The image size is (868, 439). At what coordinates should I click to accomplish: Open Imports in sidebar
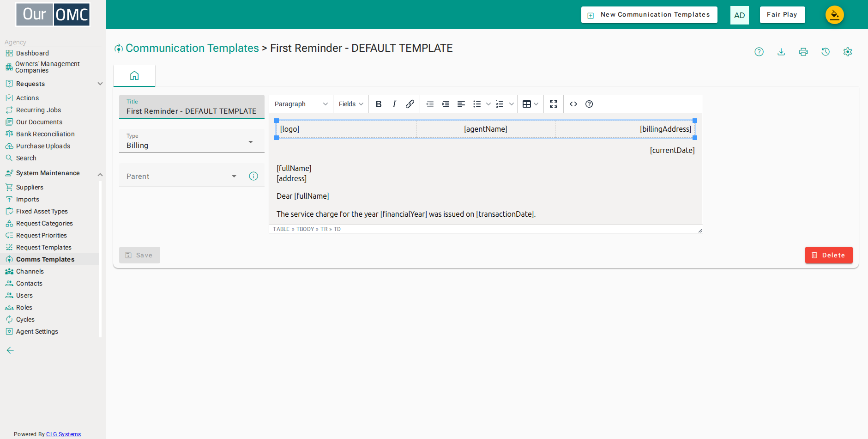click(27, 199)
